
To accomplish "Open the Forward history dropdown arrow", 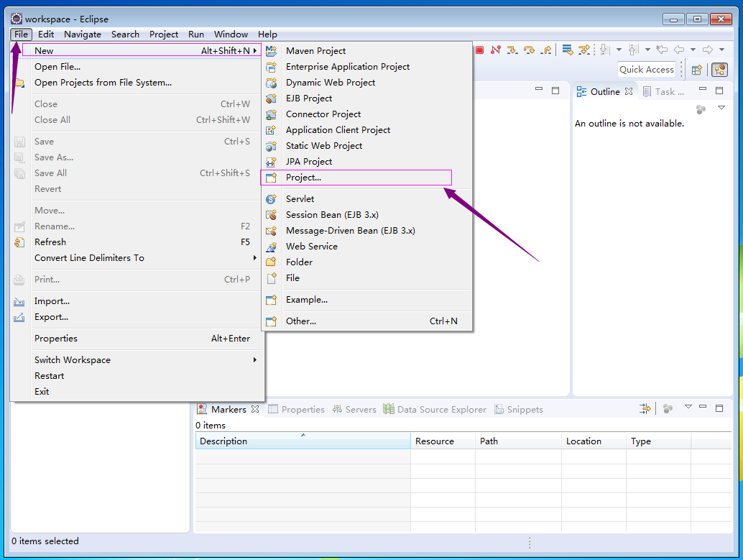I will pyautogui.click(x=721, y=50).
